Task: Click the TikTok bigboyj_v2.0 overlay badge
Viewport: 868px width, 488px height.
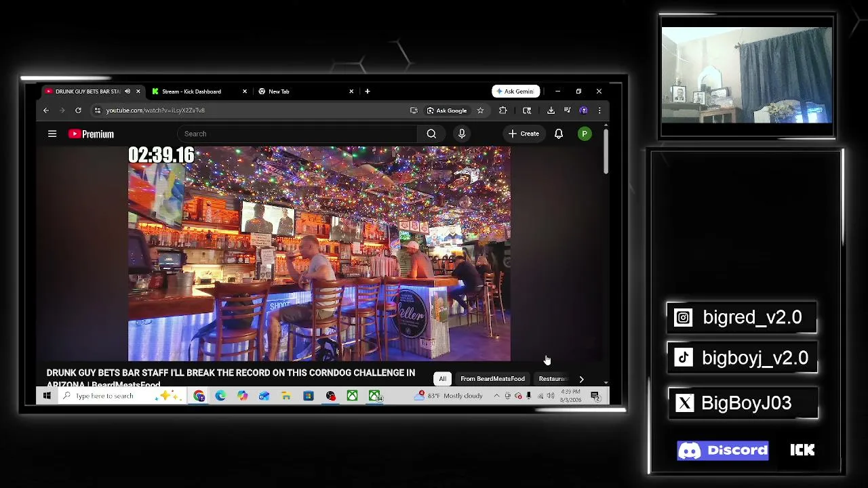Action: pos(743,358)
